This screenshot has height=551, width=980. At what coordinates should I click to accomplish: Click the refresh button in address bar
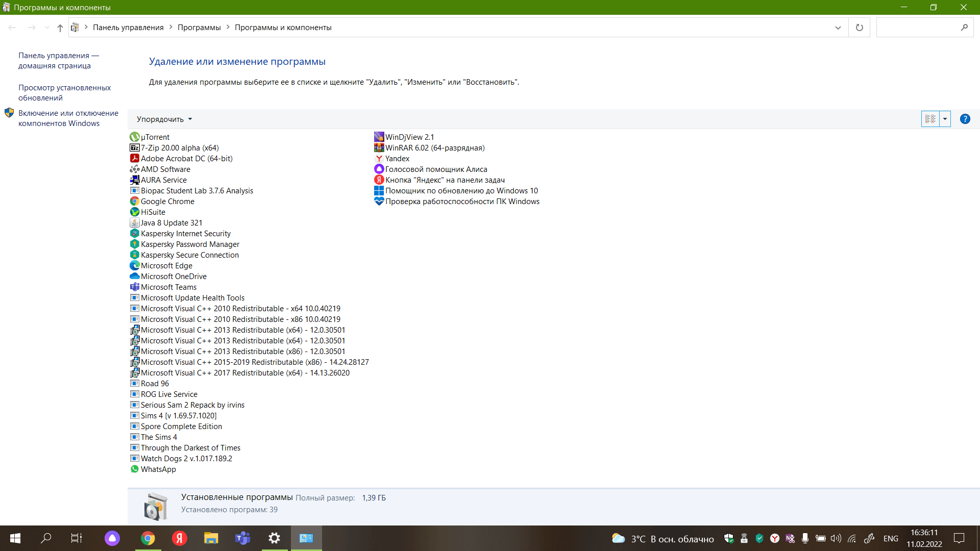(x=859, y=28)
